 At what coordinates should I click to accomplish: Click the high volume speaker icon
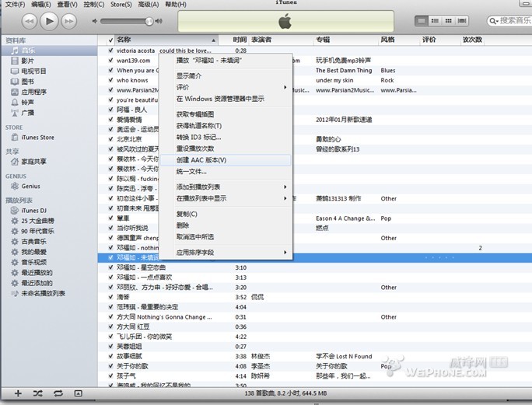coord(159,21)
